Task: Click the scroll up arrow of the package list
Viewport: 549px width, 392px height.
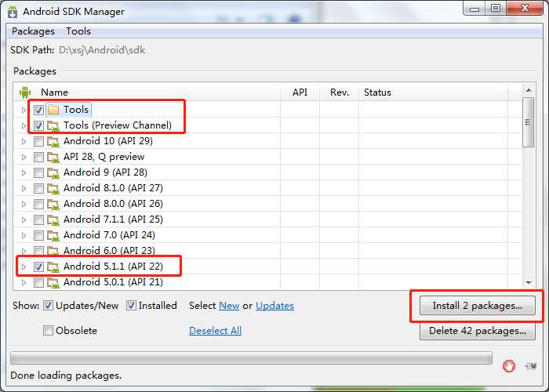Action: pos(529,91)
